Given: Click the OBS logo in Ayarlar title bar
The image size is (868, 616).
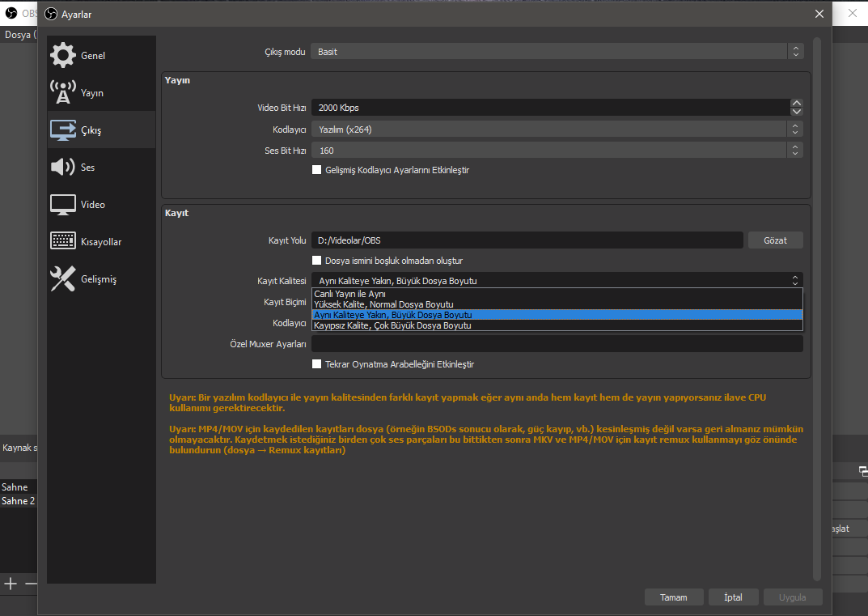Looking at the screenshot, I should tap(51, 15).
